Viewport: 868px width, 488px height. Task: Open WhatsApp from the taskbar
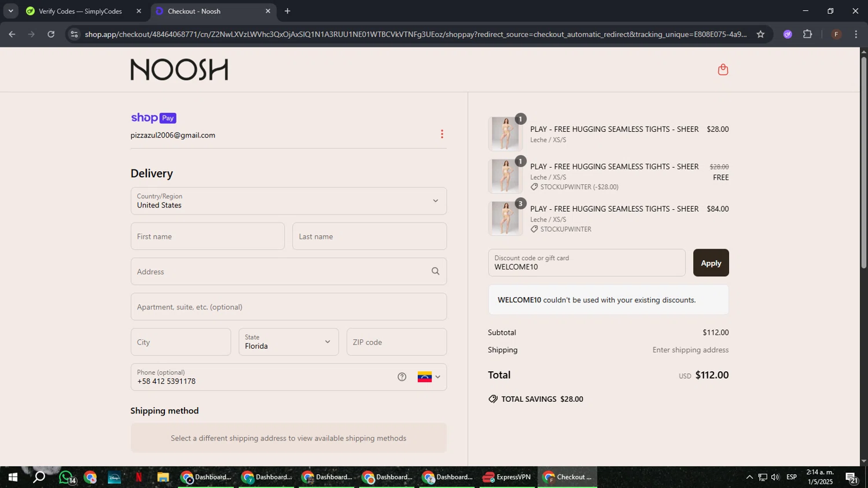point(66,478)
